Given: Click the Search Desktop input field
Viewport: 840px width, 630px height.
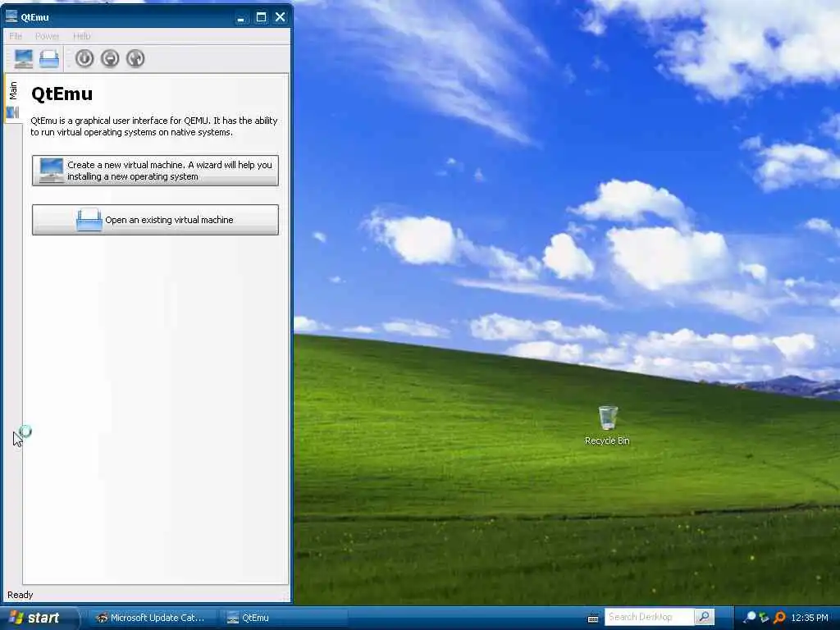Looking at the screenshot, I should 650,617.
